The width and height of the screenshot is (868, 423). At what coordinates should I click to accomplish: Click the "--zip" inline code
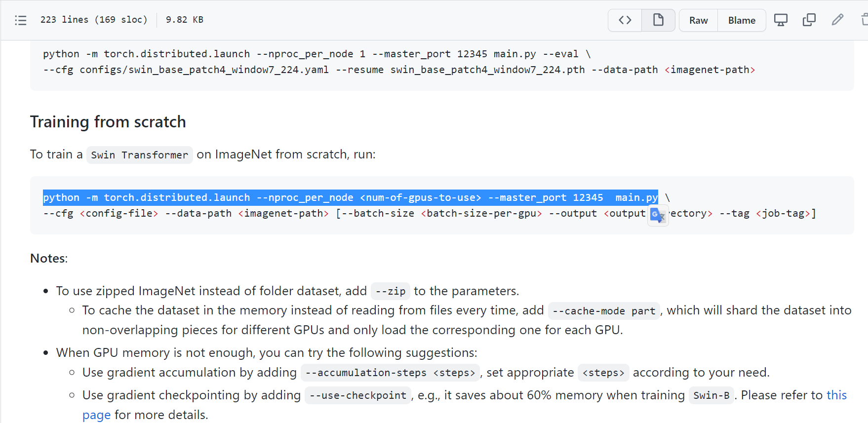[391, 291]
